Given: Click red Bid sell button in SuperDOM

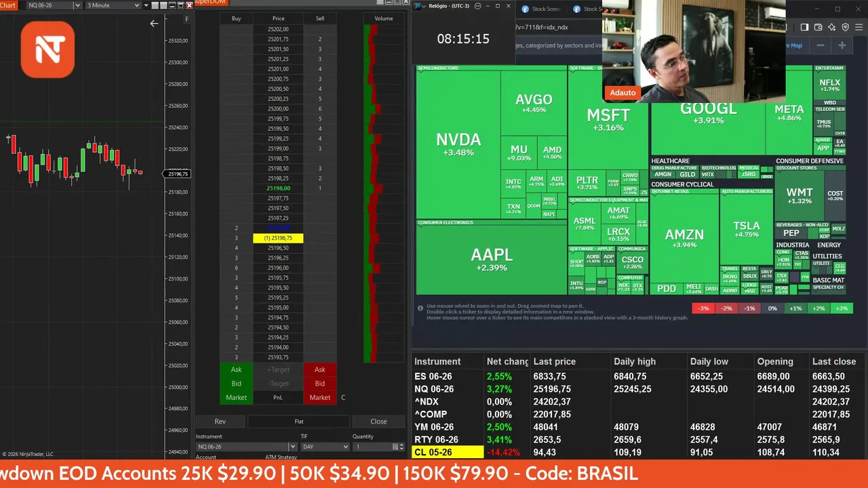Looking at the screenshot, I should click(x=319, y=384).
